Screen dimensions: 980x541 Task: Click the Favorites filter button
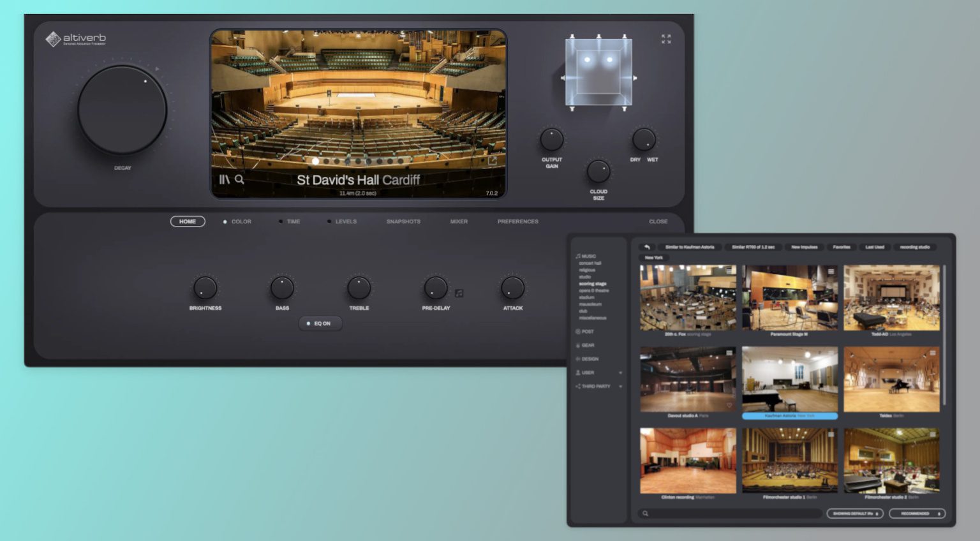coord(842,247)
